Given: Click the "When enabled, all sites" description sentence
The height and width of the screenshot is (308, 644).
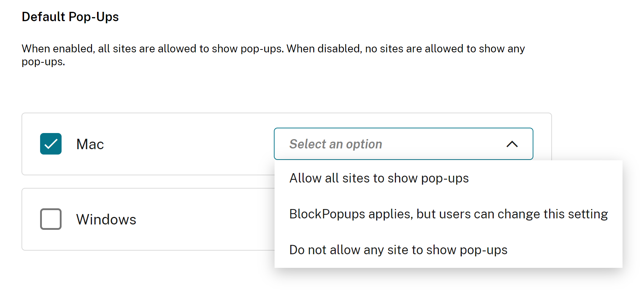Looking at the screenshot, I should (152, 49).
